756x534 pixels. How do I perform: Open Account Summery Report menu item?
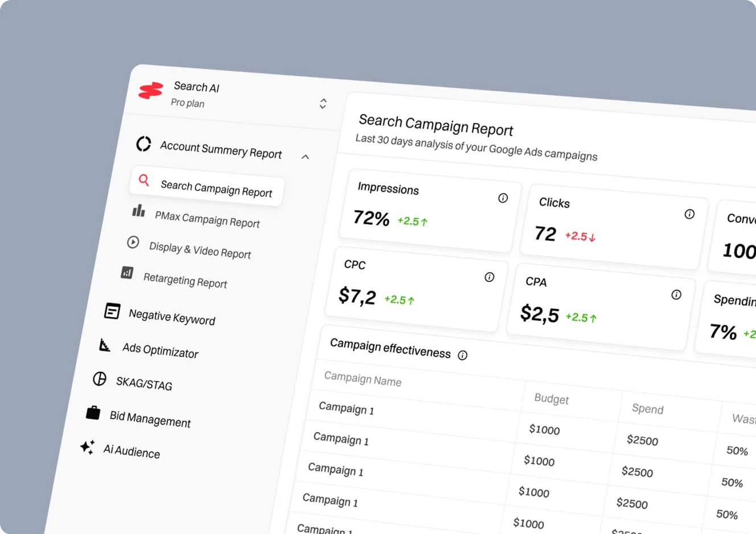point(220,150)
